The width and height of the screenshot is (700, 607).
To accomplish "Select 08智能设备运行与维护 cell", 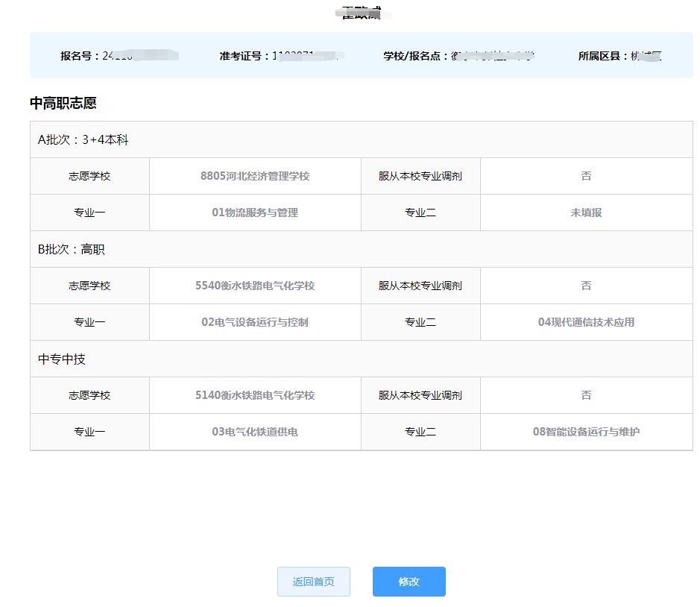I will pyautogui.click(x=586, y=432).
